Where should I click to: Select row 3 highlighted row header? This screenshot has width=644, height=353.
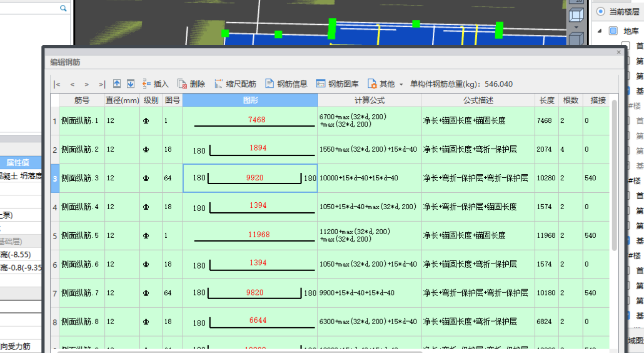point(55,178)
